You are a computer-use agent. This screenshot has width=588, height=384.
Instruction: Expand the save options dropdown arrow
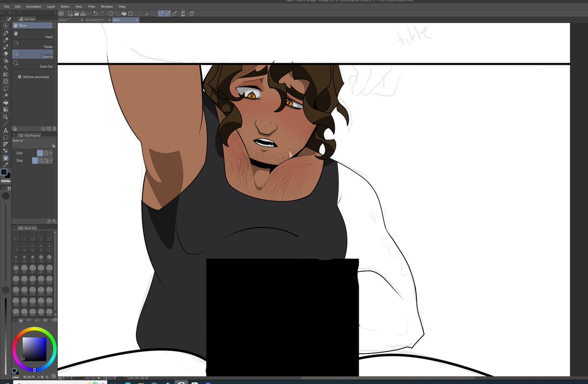coord(88,13)
